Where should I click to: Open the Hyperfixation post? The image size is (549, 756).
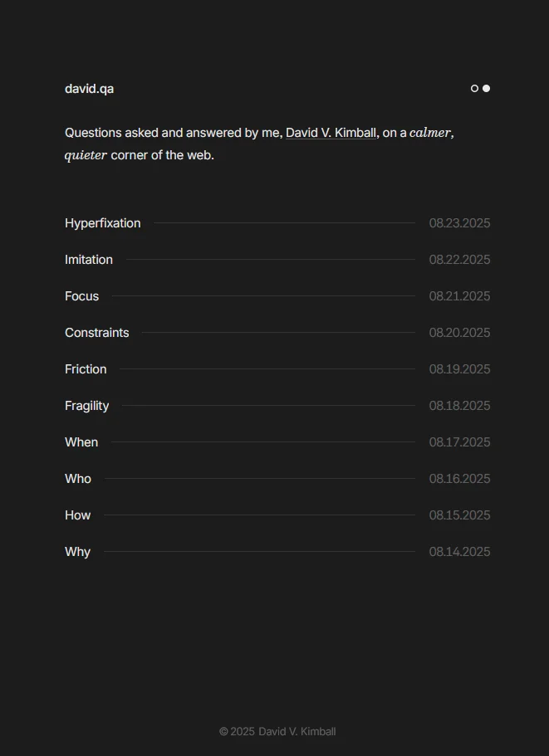(x=103, y=223)
